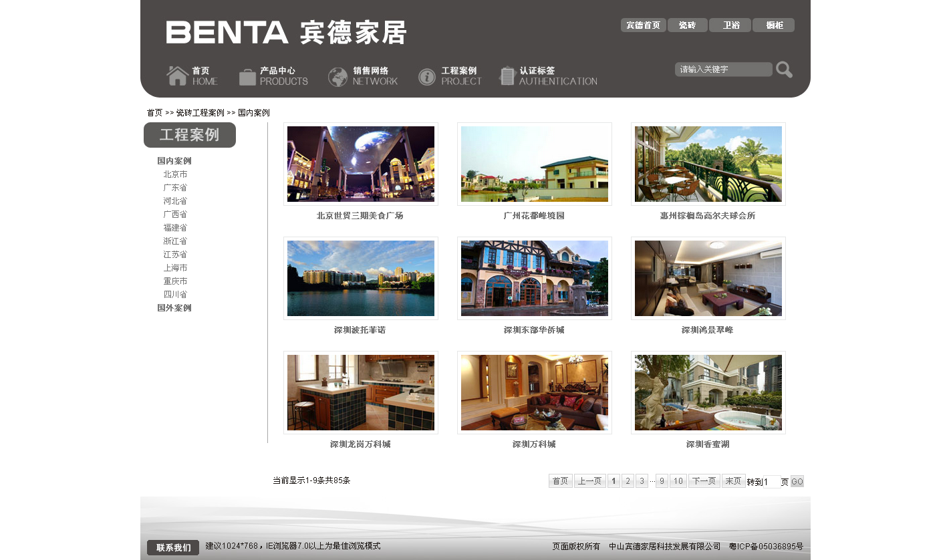Open the home icon labeled HOME
The image size is (951, 560).
(177, 76)
